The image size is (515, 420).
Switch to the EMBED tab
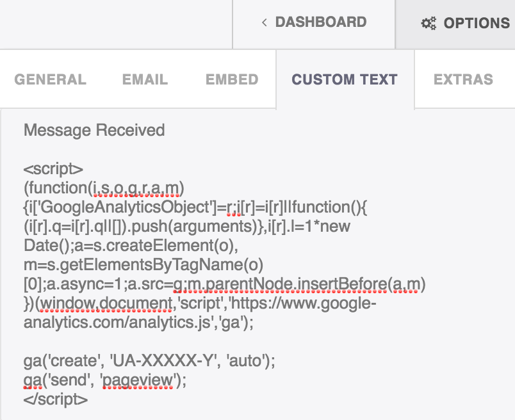point(232,79)
